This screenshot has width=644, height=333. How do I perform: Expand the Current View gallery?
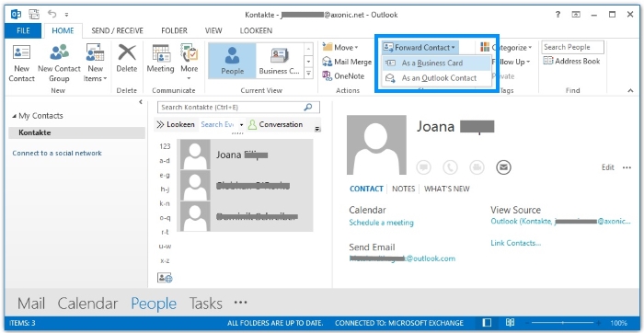(x=309, y=74)
